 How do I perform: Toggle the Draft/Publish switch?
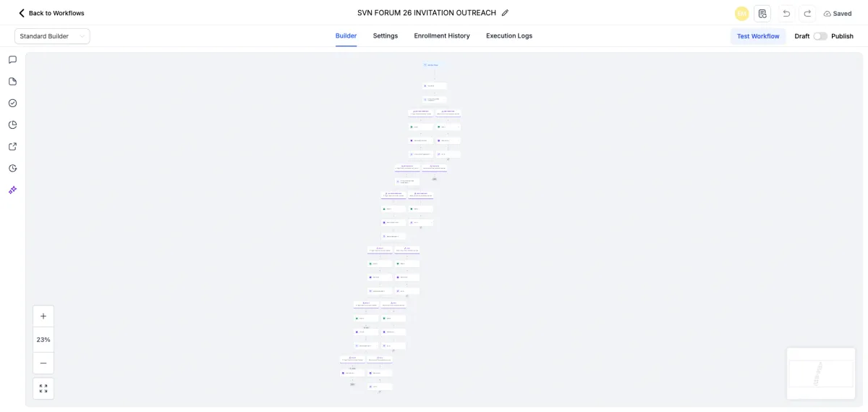(x=820, y=36)
